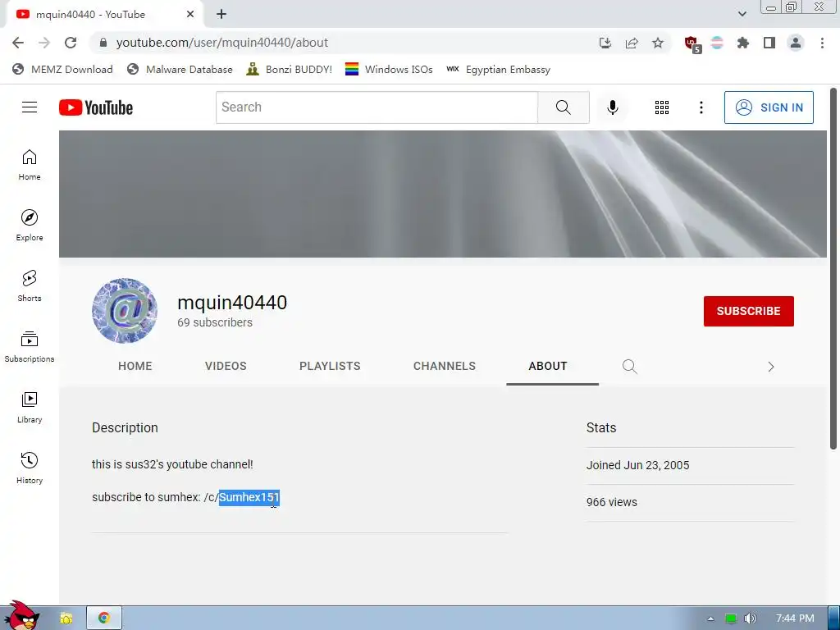Subscribe to the mquin40440 channel
This screenshot has height=630, width=840.
[x=748, y=311]
